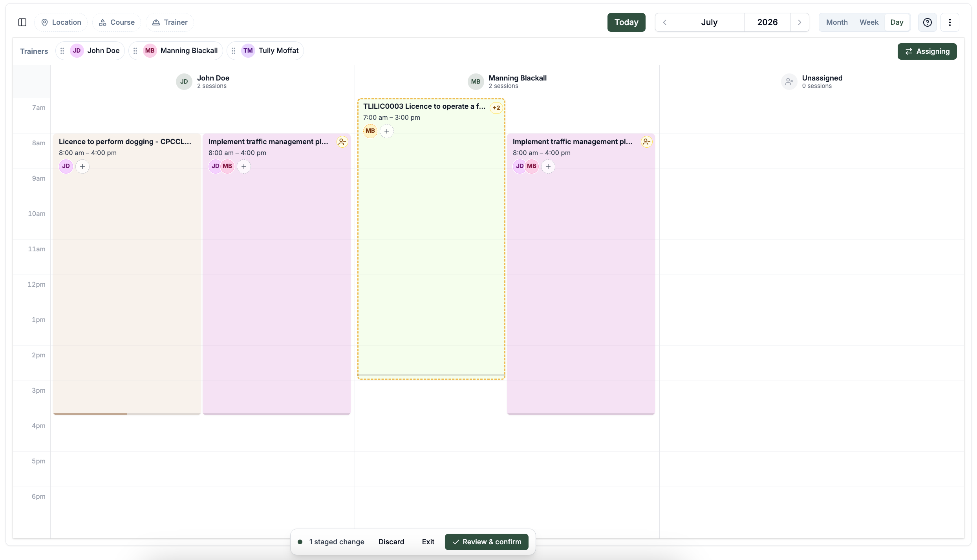Grab the drag handle for John Doe chip
This screenshot has width=977, height=560.
pos(62,51)
